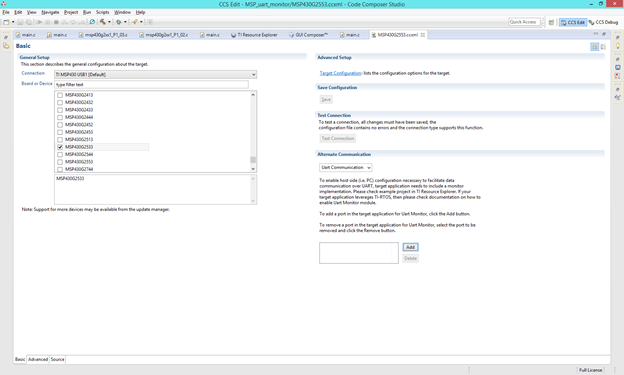Click the New toolbar icon
The image size is (624, 375).
coord(6,22)
